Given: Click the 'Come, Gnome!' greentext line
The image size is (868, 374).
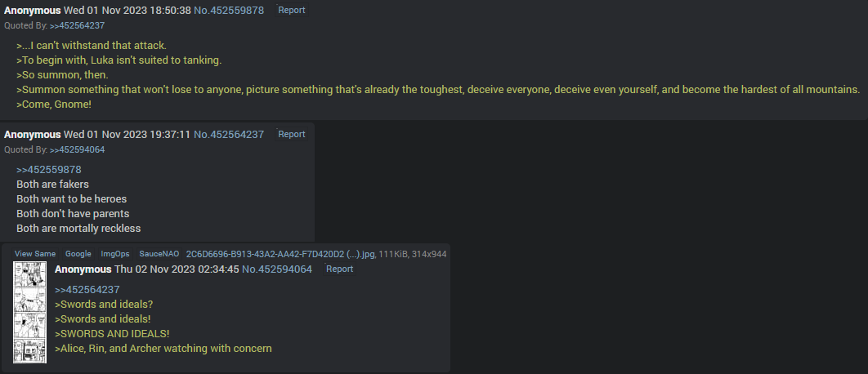Looking at the screenshot, I should pyautogui.click(x=54, y=104).
